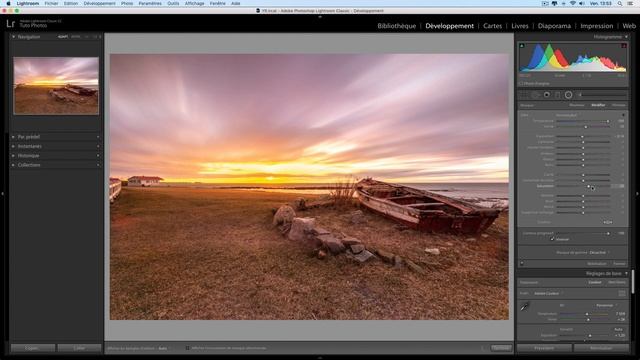Open the Masque de gamme dropdown
640x360 pixels.
point(600,253)
